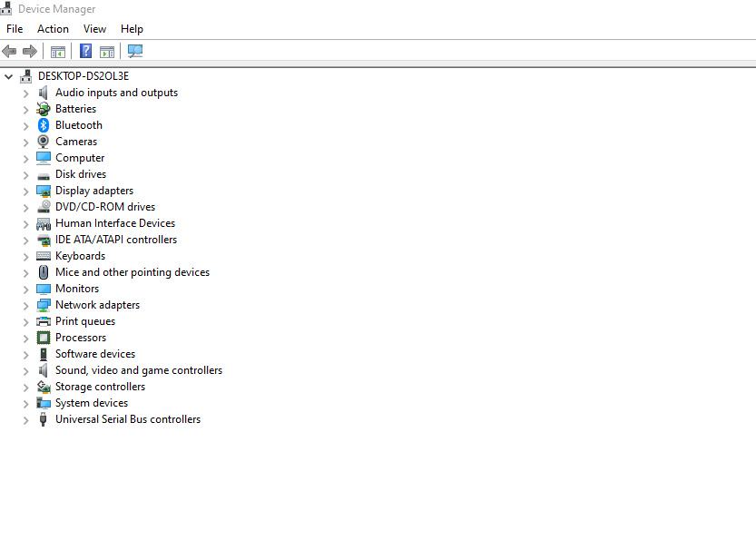Viewport: 756px width, 550px height.
Task: Expand Universal Serial Bus controllers node
Action: (26, 420)
